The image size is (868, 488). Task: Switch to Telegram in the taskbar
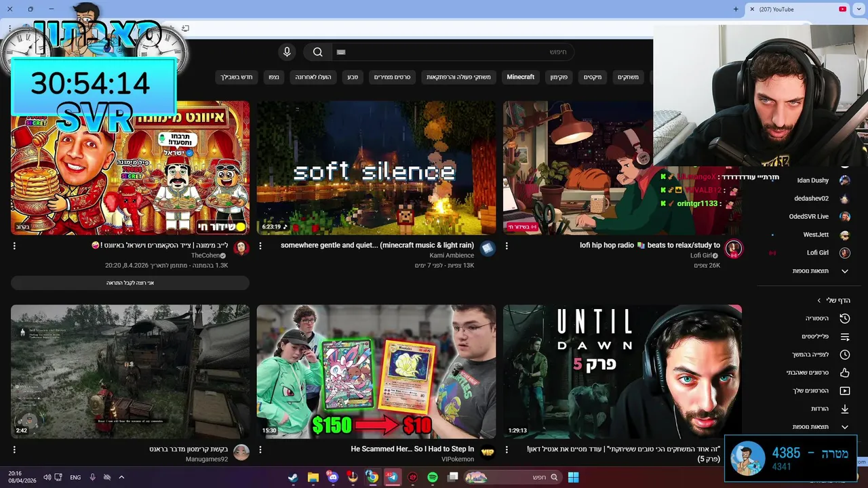click(393, 477)
